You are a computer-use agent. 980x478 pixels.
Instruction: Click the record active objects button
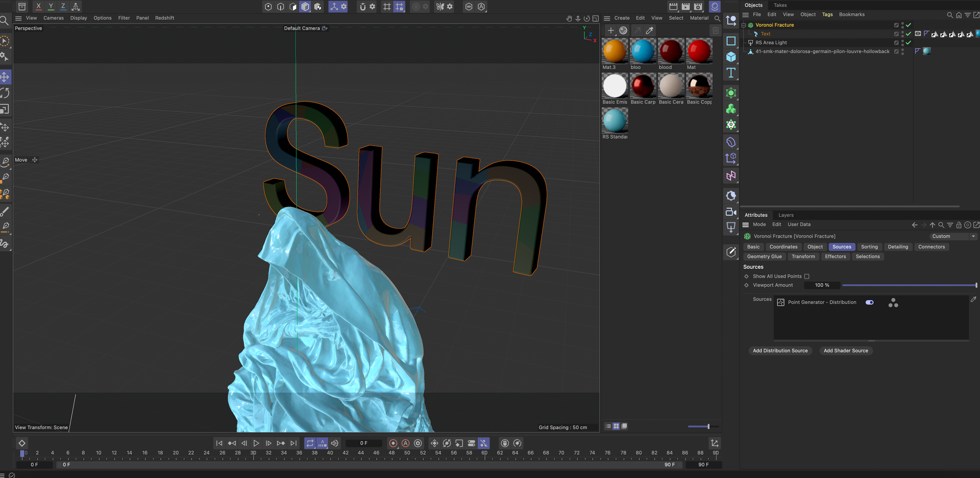tap(393, 443)
